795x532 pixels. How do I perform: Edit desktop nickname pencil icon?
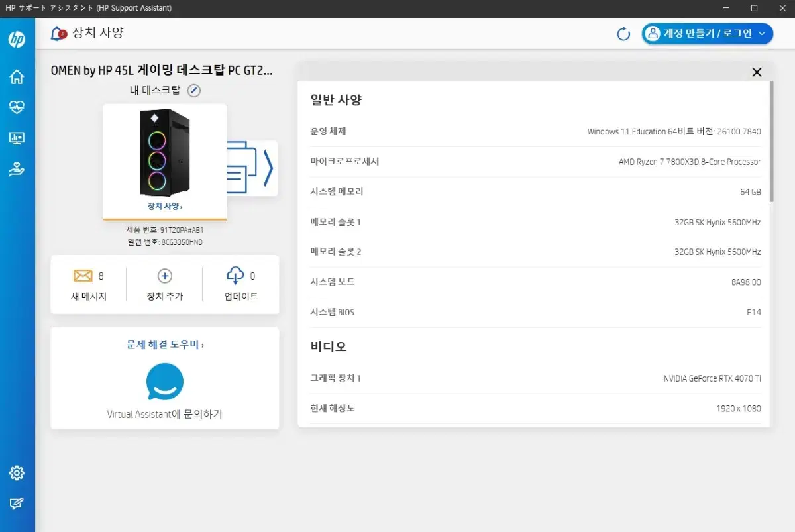point(193,91)
